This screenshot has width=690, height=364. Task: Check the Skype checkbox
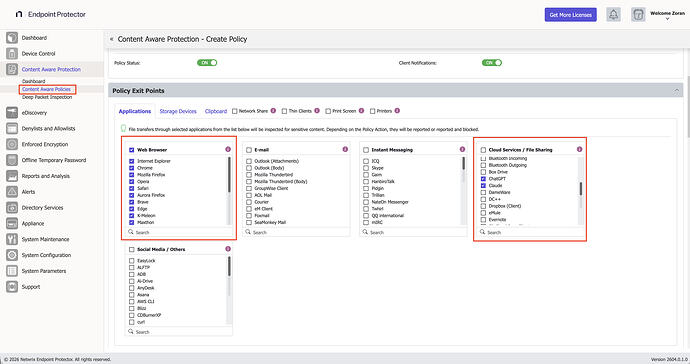(x=366, y=168)
